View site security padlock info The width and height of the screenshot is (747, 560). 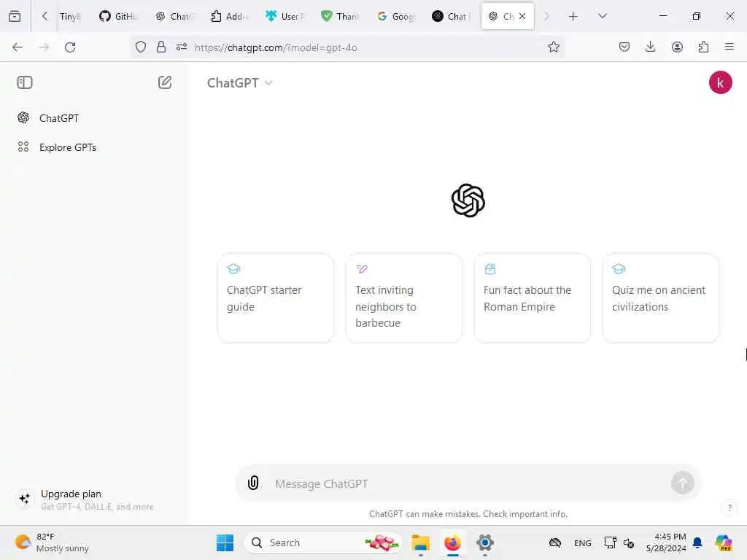click(x=161, y=47)
